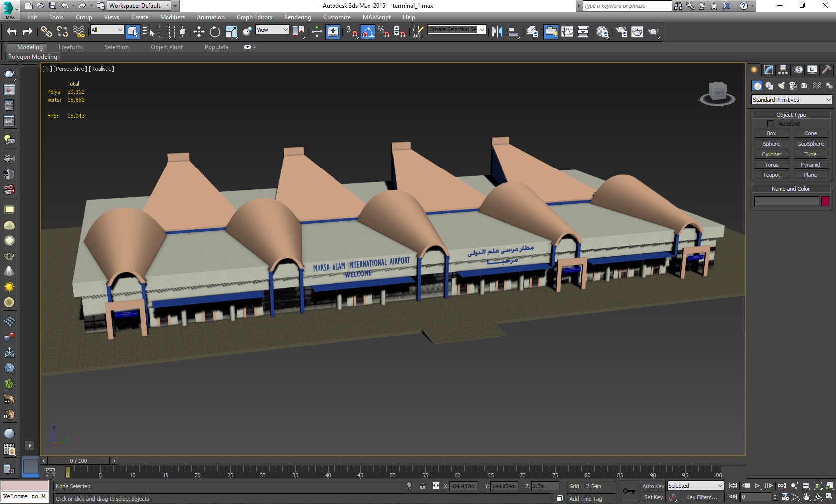Toggle the selection lock icon
836x504 pixels.
tap(422, 486)
